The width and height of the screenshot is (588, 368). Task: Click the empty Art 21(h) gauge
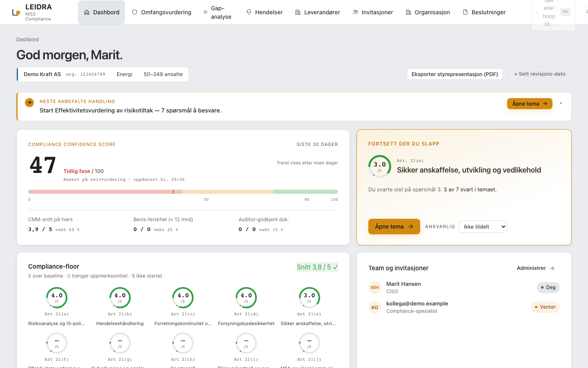pyautogui.click(x=183, y=343)
